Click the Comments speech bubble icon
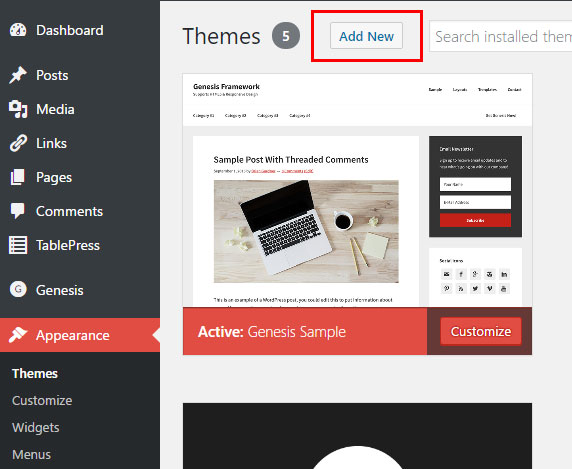Screen dimensions: 572x469 tap(18, 211)
